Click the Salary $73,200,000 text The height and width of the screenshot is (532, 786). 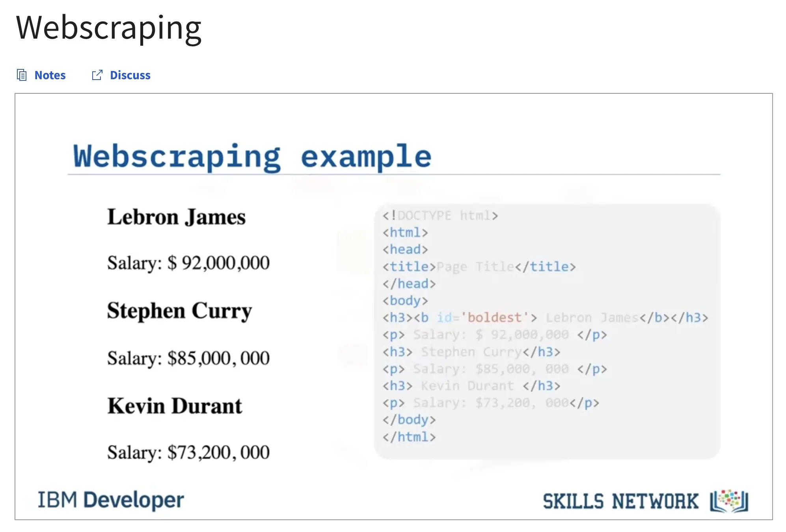pyautogui.click(x=188, y=452)
